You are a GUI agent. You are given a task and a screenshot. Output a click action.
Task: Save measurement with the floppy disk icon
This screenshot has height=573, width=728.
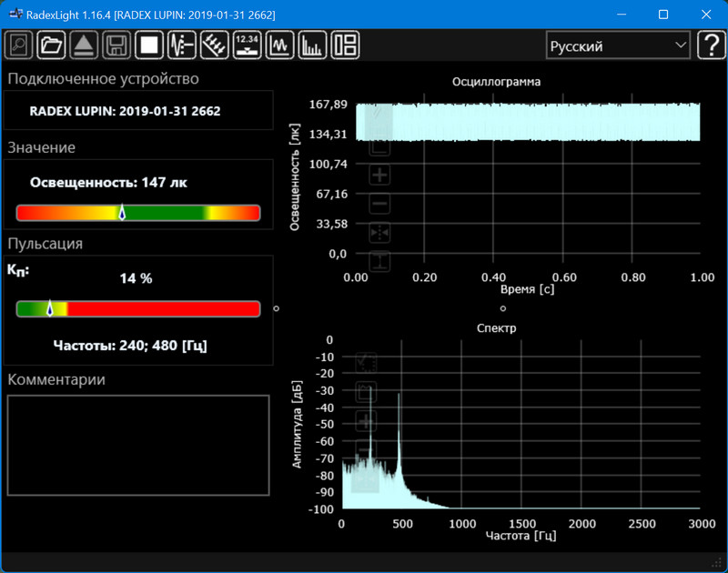116,45
